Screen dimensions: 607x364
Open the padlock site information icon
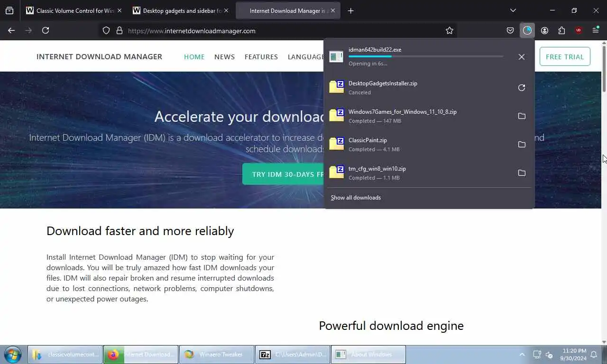(120, 30)
